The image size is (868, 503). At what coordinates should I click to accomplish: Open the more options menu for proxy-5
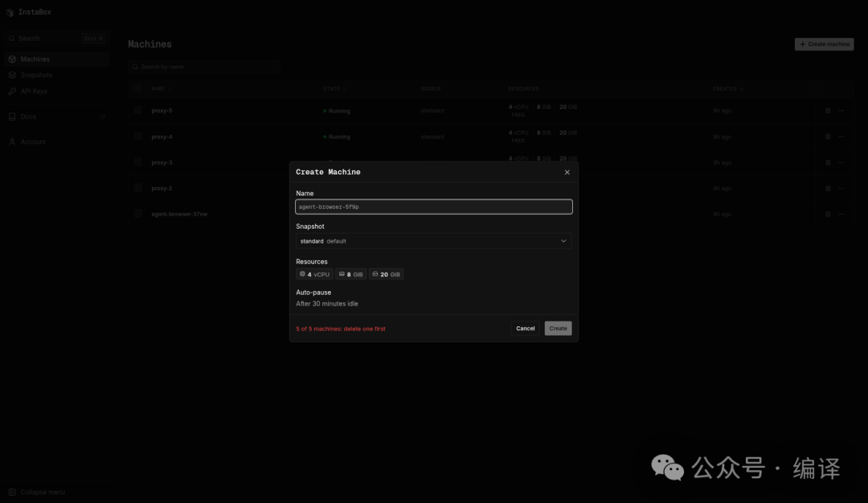coord(841,111)
